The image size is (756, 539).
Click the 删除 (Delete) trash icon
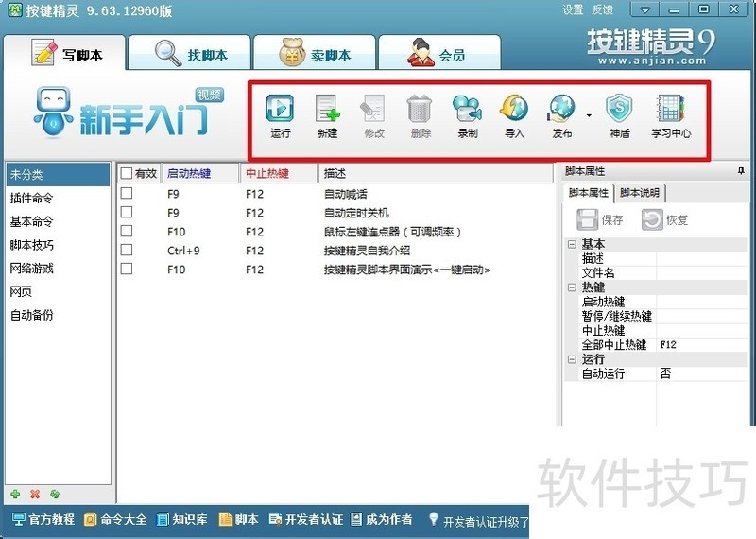pyautogui.click(x=421, y=115)
